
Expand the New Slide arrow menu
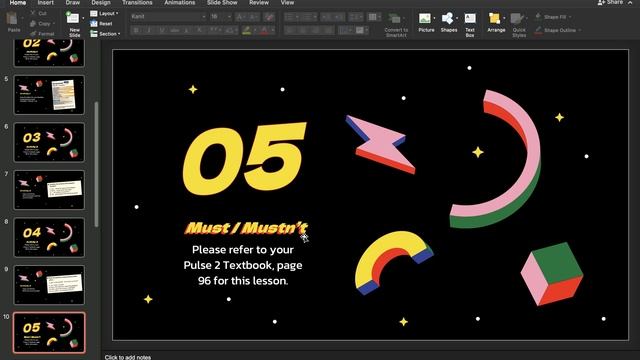click(x=83, y=18)
